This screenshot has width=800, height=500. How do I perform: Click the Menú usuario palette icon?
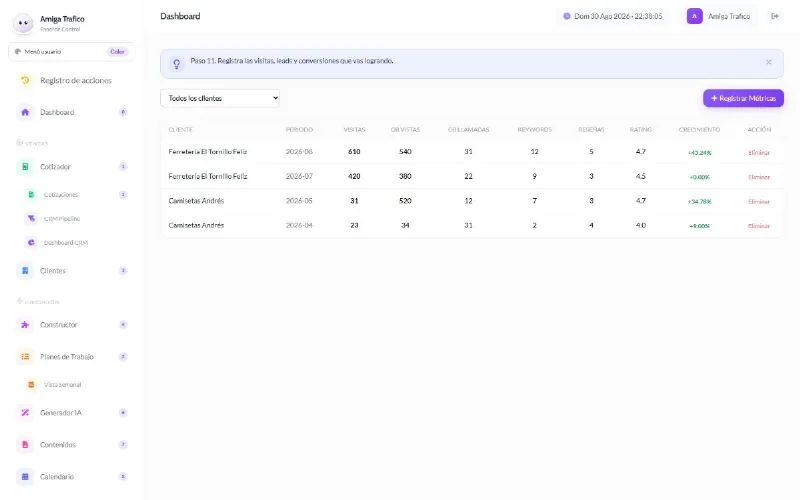click(x=18, y=52)
